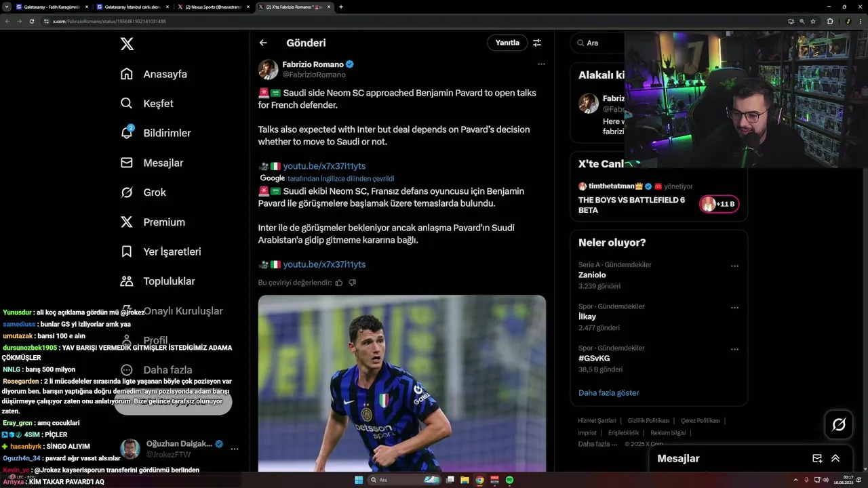Click the people icon beside Topluluklar
Image resolution: width=868 pixels, height=488 pixels.
point(127,281)
